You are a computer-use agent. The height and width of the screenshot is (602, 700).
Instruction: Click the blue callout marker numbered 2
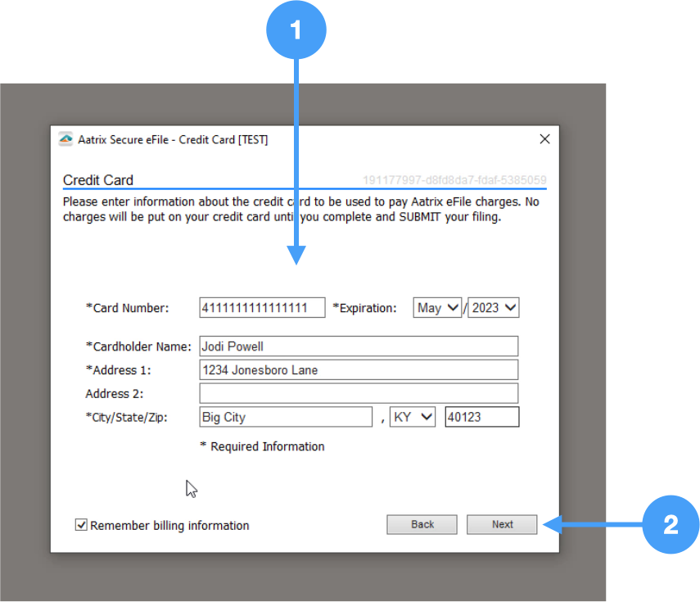[671, 524]
